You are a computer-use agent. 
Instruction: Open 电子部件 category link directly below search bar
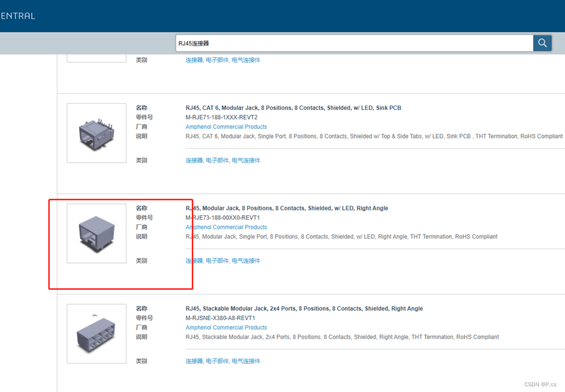[217, 60]
